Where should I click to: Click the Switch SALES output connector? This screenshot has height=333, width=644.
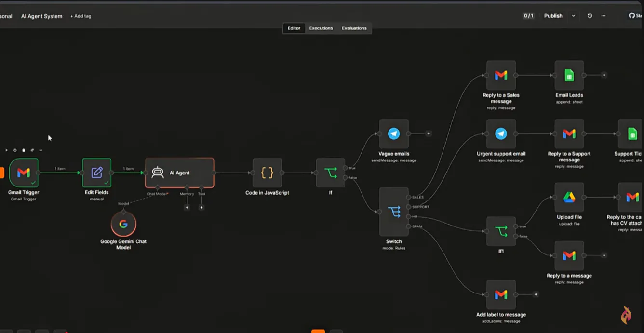(409, 197)
